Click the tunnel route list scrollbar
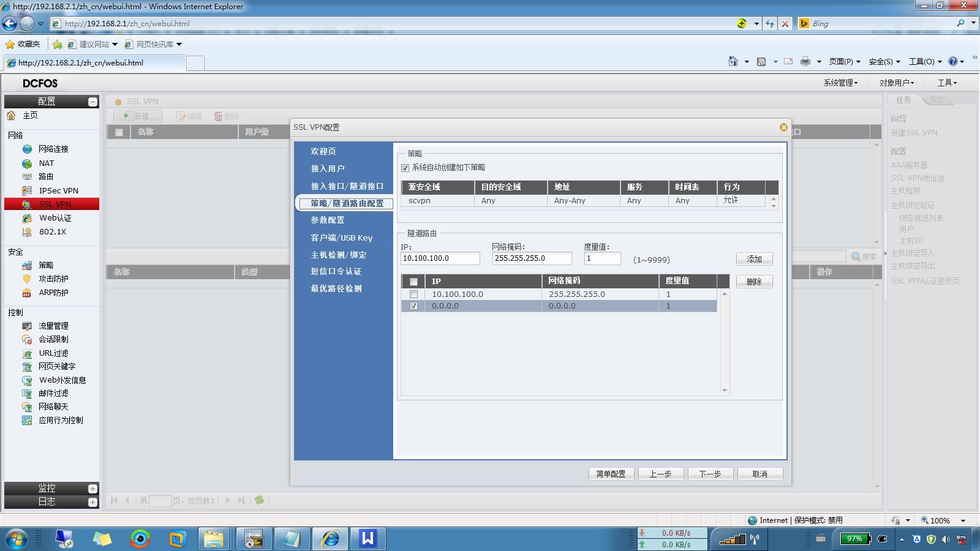 [x=725, y=342]
